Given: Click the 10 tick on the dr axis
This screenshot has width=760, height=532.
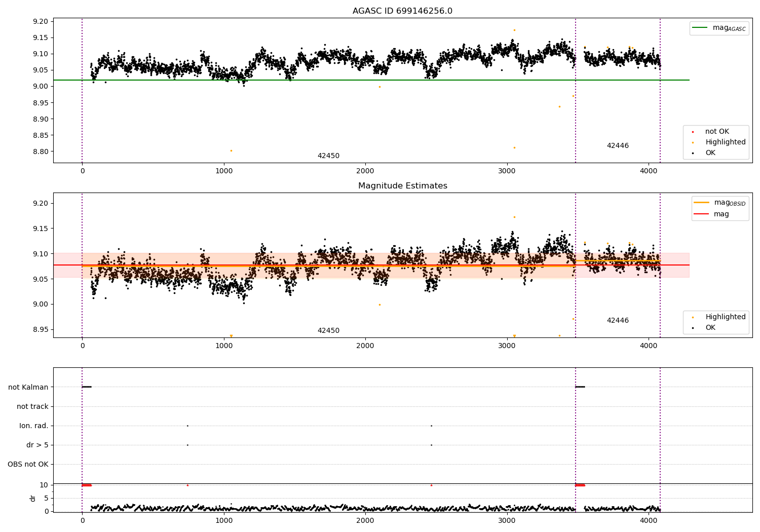Looking at the screenshot, I should (x=44, y=485).
